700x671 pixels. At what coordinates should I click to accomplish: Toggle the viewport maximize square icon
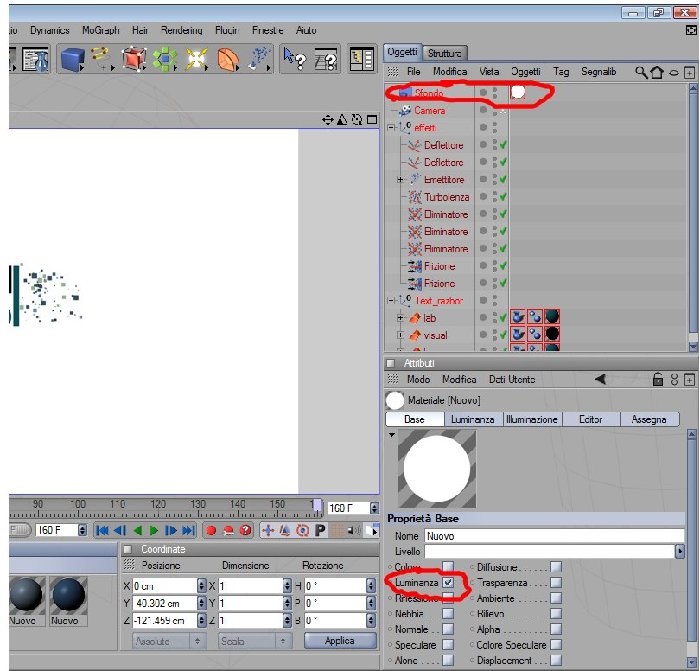coord(372,120)
